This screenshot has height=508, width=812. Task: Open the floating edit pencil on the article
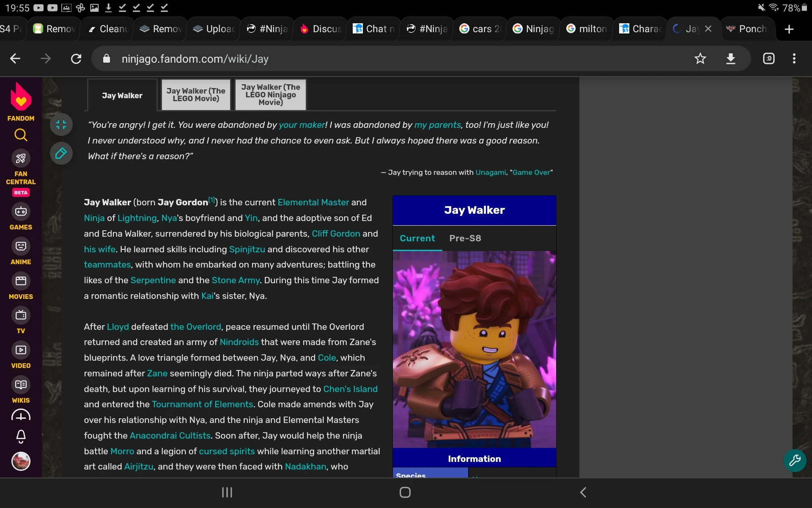[61, 153]
